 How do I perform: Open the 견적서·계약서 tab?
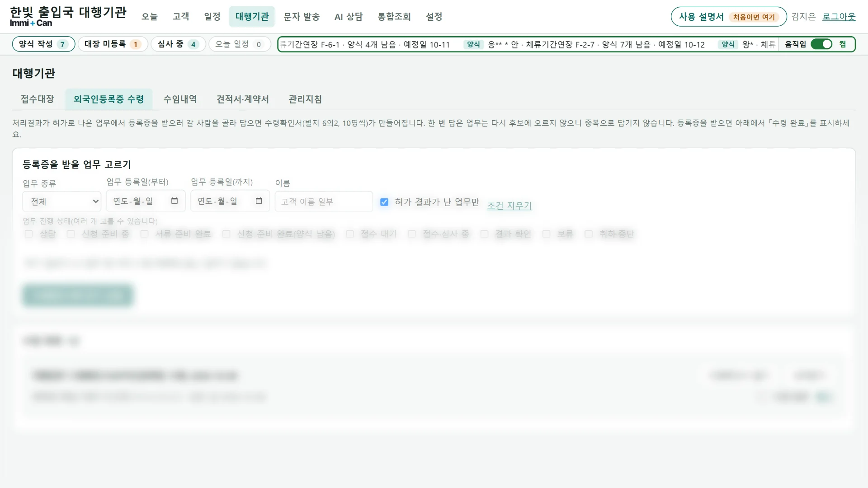[x=243, y=99]
